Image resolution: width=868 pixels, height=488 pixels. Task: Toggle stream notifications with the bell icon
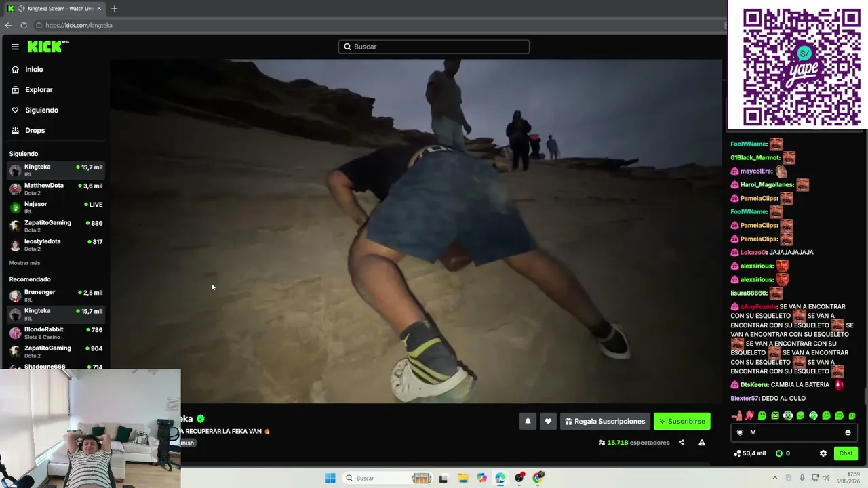click(x=528, y=422)
